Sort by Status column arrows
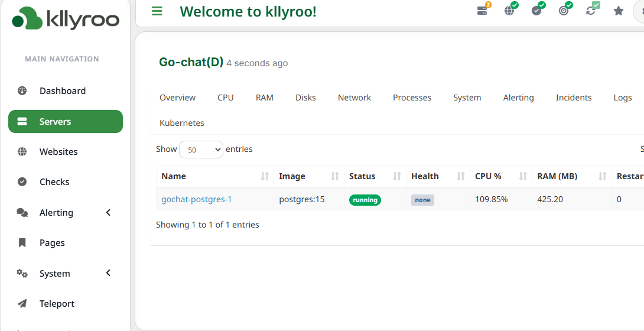This screenshot has height=331, width=644. (397, 176)
